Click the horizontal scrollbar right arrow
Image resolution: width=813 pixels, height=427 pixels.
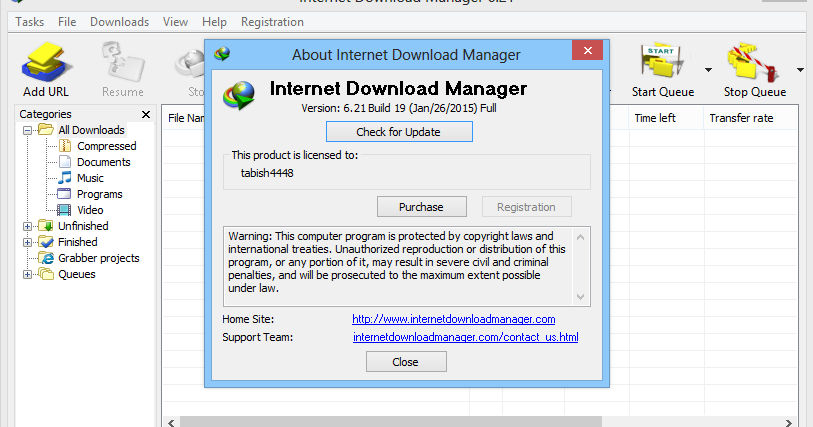click(x=789, y=422)
